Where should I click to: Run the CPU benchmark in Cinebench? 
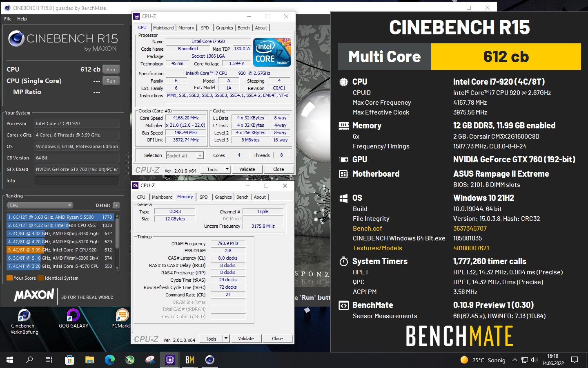coord(111,70)
